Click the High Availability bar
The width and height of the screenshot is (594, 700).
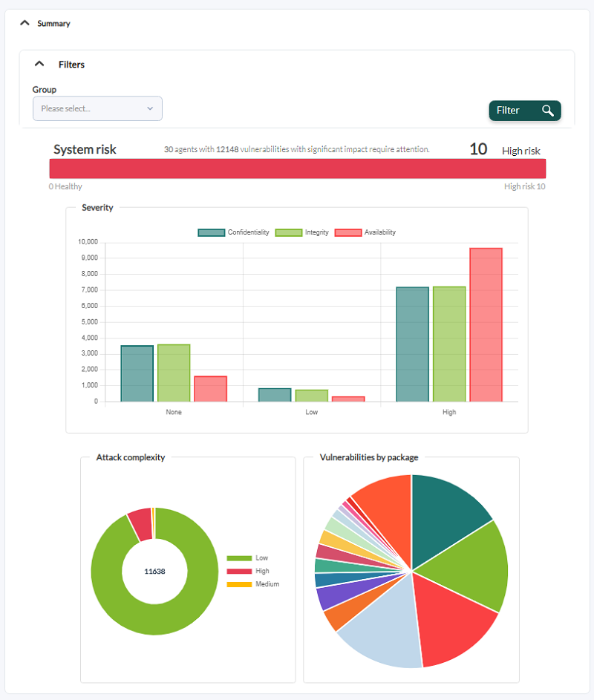click(x=486, y=324)
